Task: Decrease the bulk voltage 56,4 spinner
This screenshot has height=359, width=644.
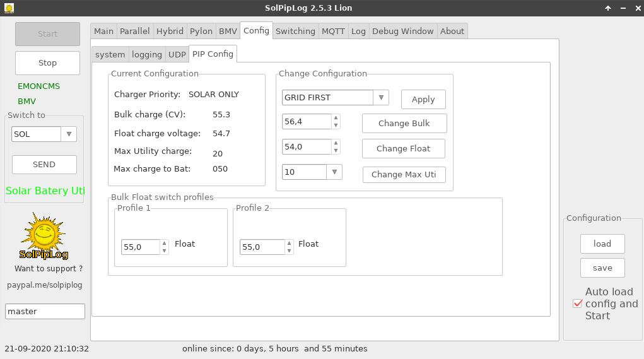Action: (336, 126)
